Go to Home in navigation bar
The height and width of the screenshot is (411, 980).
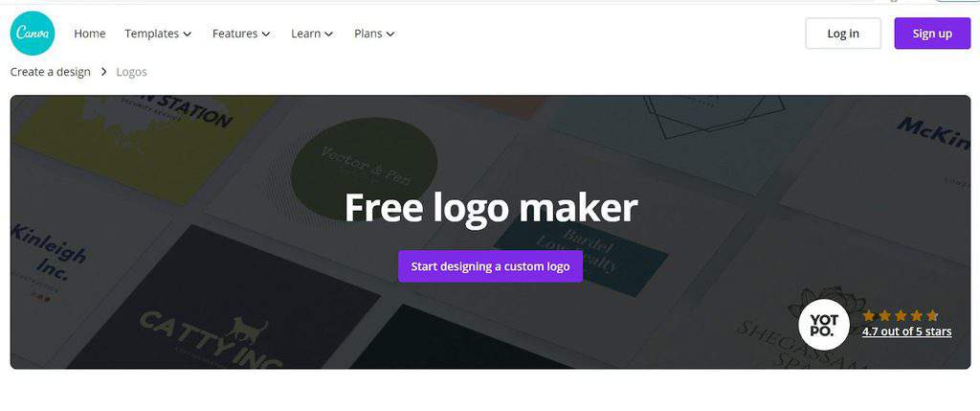point(89,34)
